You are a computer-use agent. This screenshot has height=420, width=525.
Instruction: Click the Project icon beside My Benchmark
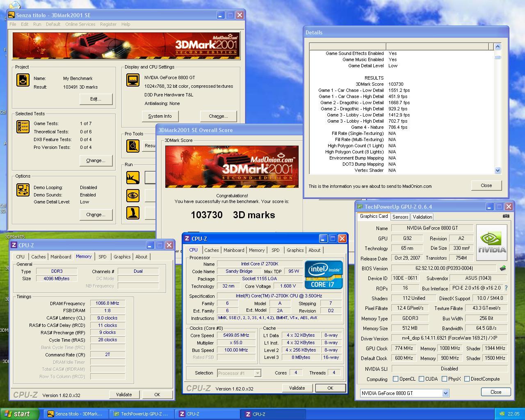coord(23,80)
